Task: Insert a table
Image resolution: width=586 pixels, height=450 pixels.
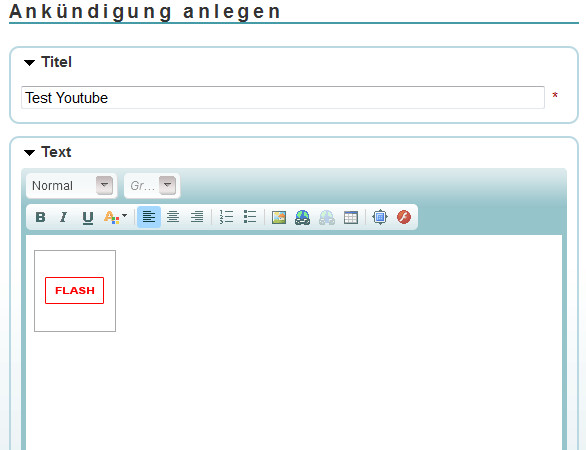Action: (x=351, y=217)
